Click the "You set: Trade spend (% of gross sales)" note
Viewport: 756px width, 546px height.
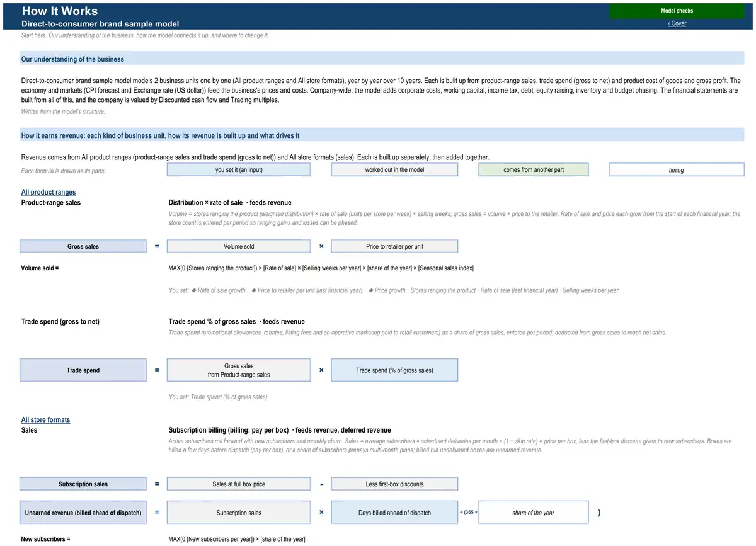tap(218, 397)
